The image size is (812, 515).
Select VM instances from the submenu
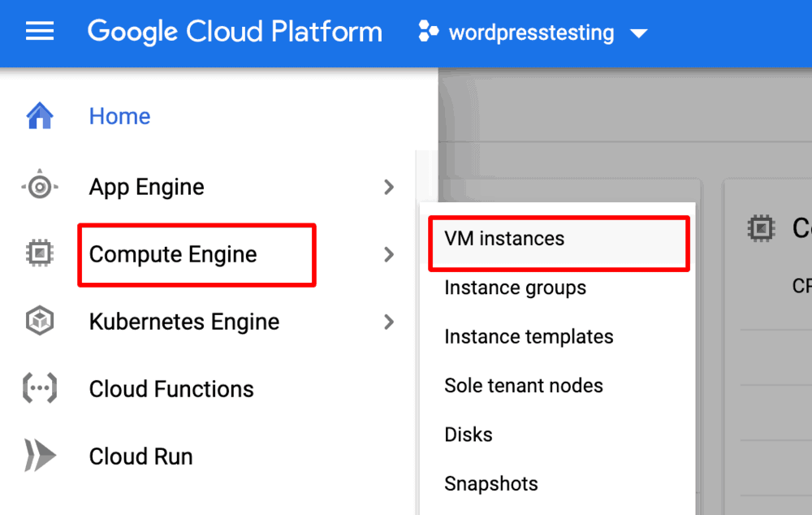tap(504, 239)
